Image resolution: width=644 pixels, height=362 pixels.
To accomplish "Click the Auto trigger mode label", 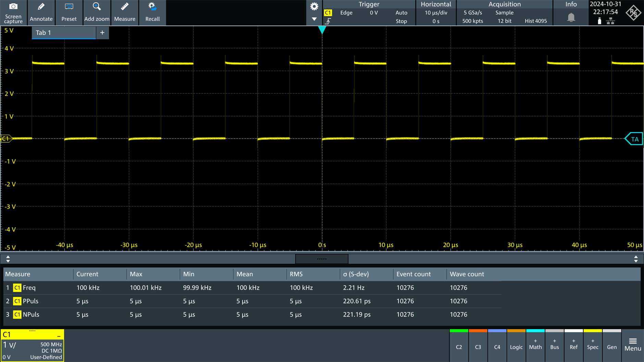I will coord(401,13).
